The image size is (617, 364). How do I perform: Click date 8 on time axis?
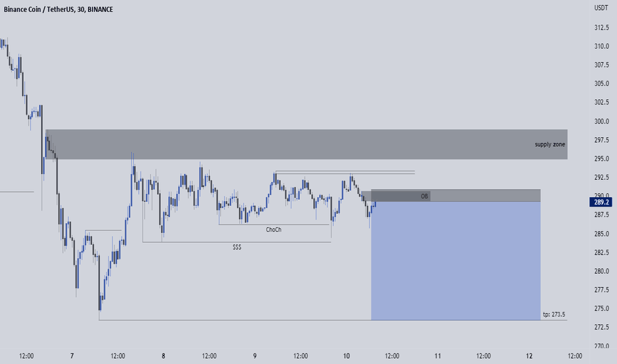pyautogui.click(x=164, y=356)
